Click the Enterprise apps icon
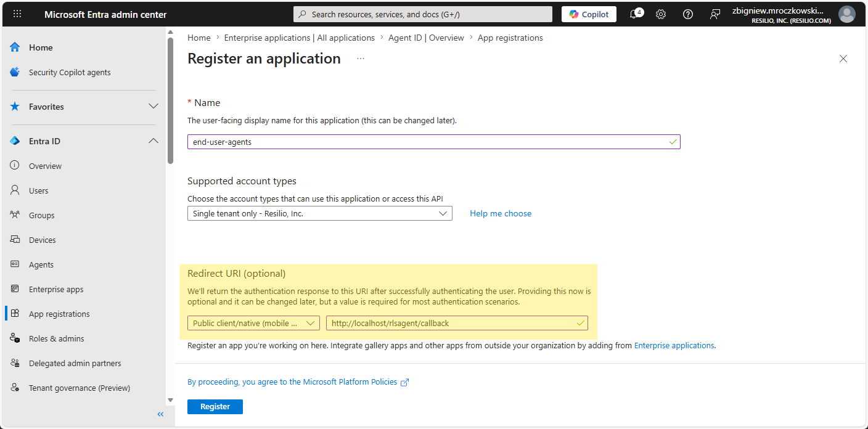Image resolution: width=868 pixels, height=429 pixels. [x=15, y=289]
